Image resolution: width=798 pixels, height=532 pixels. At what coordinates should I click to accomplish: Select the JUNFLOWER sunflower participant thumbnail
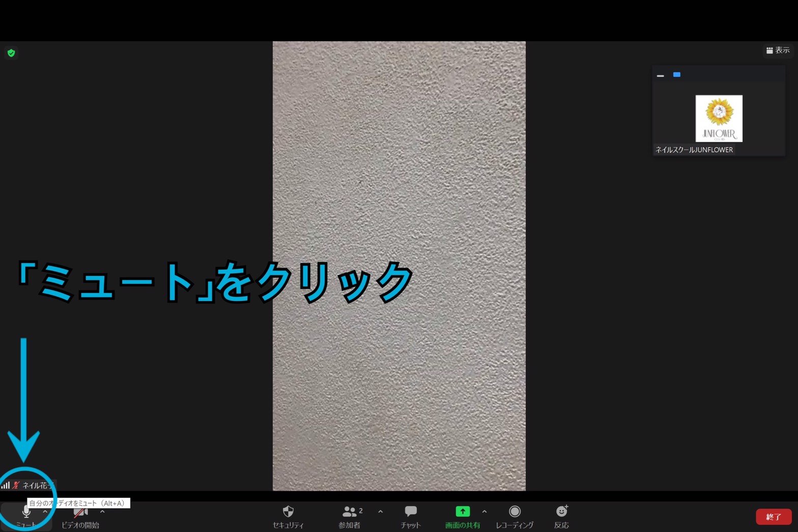(719, 119)
